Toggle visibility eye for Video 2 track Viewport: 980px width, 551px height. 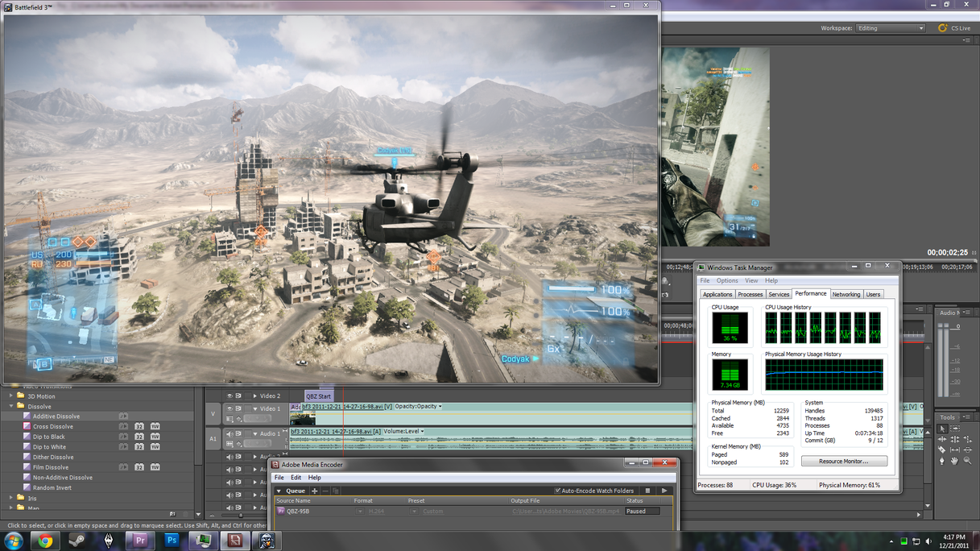229,396
